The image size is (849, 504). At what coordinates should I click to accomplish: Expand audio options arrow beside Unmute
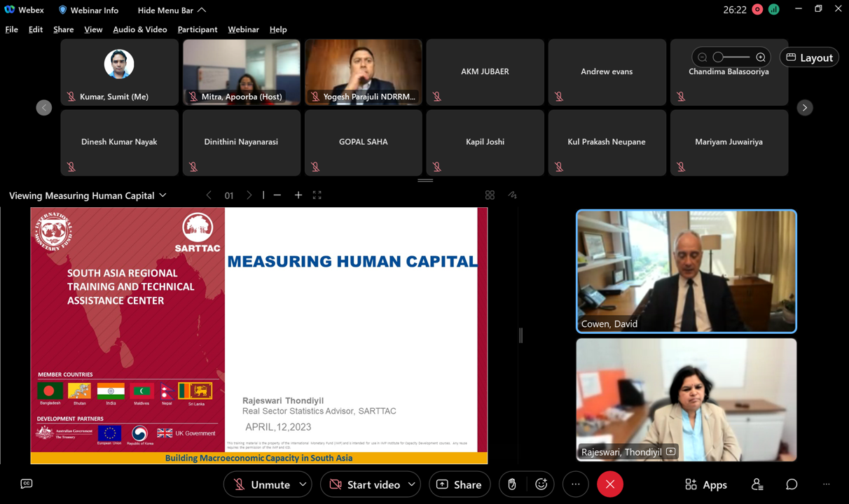point(303,484)
